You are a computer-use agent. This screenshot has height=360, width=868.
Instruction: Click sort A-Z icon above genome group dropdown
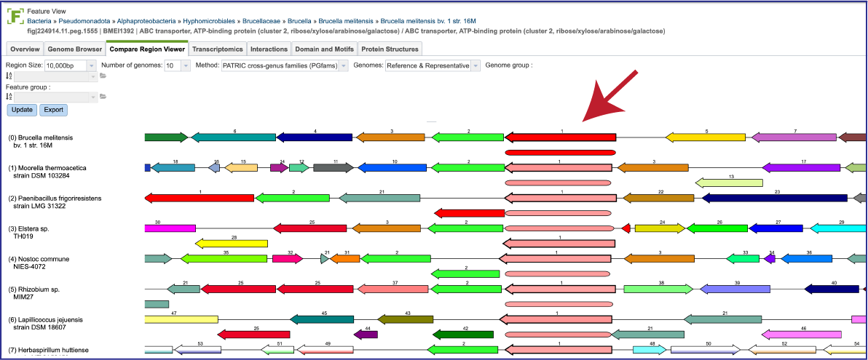[x=9, y=76]
